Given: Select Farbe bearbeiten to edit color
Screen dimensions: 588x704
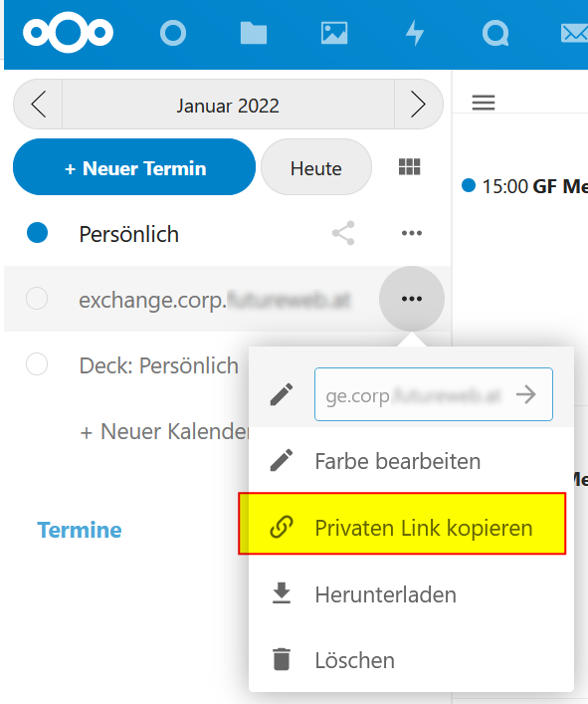Looking at the screenshot, I should tap(411, 461).
